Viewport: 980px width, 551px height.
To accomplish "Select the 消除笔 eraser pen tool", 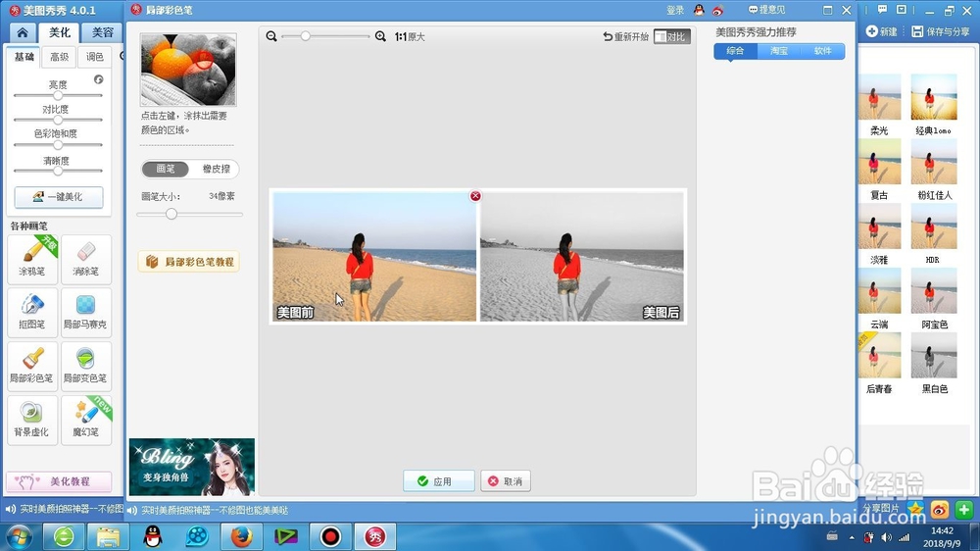I will click(x=86, y=259).
